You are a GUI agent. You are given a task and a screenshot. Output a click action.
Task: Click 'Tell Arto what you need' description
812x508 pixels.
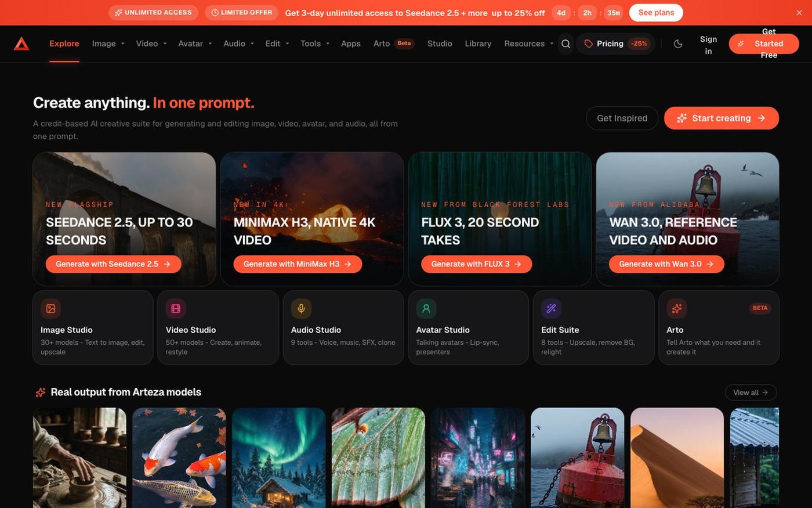[x=713, y=347]
